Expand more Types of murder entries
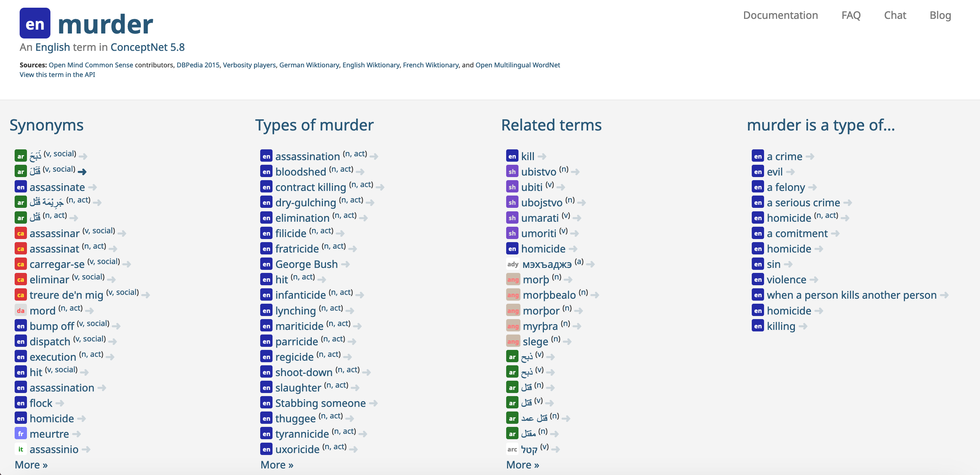The width and height of the screenshot is (980, 475). coord(277,465)
